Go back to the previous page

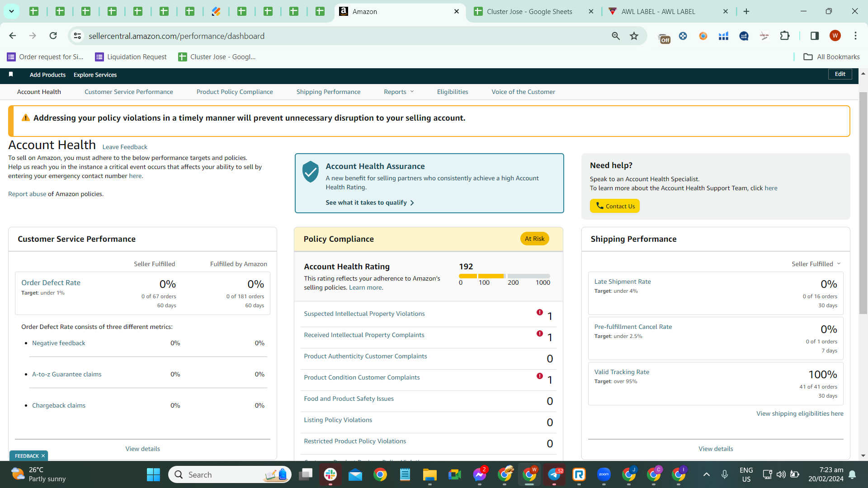(13, 36)
